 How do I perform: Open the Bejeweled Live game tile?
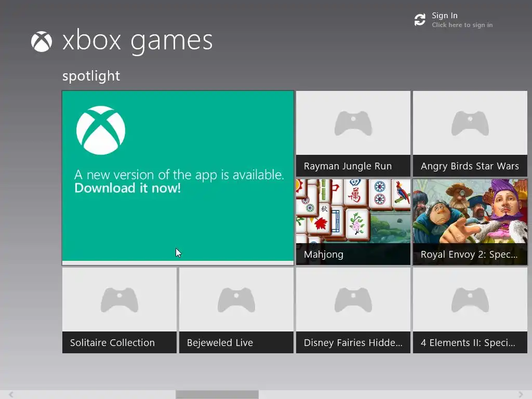[236, 311]
